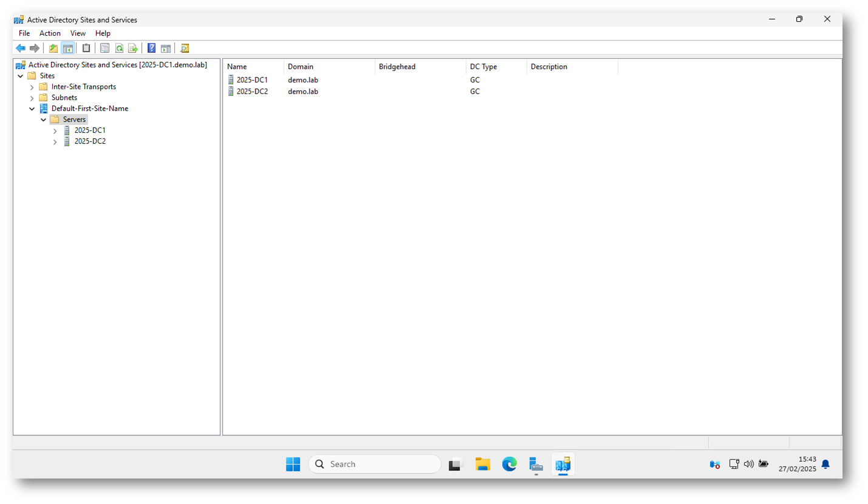The height and width of the screenshot is (504, 868).
Task: Select Subnets in the tree
Action: pyautogui.click(x=64, y=98)
